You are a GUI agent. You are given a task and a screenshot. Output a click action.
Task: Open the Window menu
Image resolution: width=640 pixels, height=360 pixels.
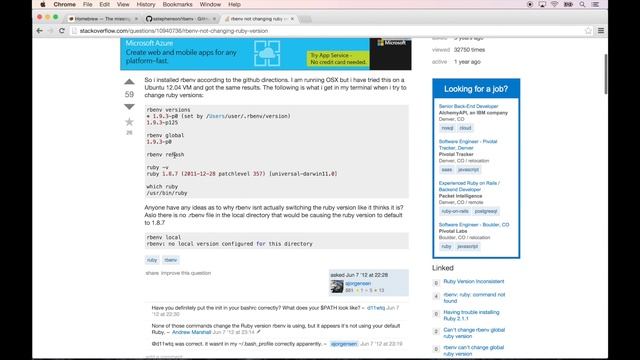(210, 4)
